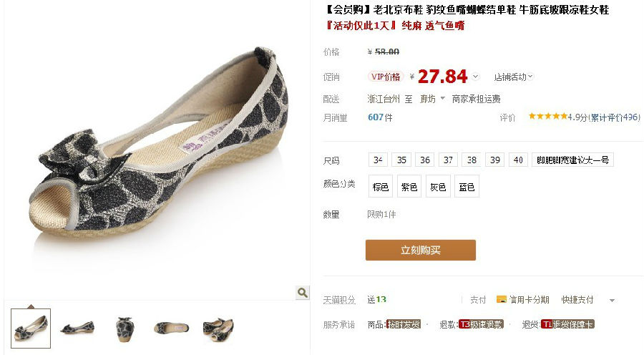The width and height of the screenshot is (644, 355).
Task: Open the 廊坊 delivery destination dropdown
Action: pos(432,99)
